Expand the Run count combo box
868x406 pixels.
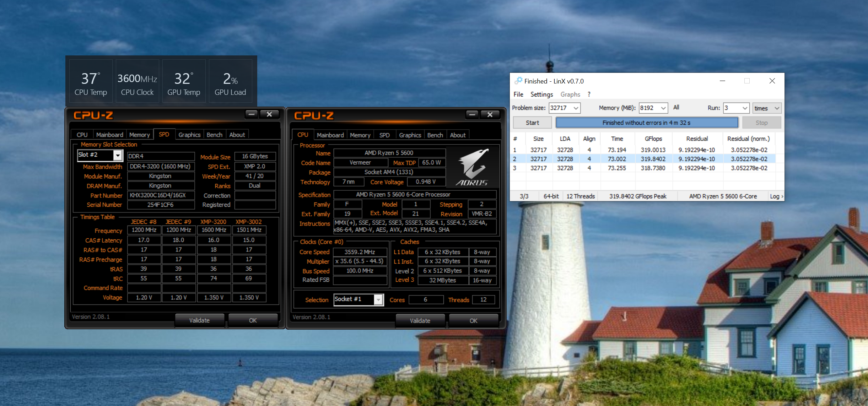point(745,108)
